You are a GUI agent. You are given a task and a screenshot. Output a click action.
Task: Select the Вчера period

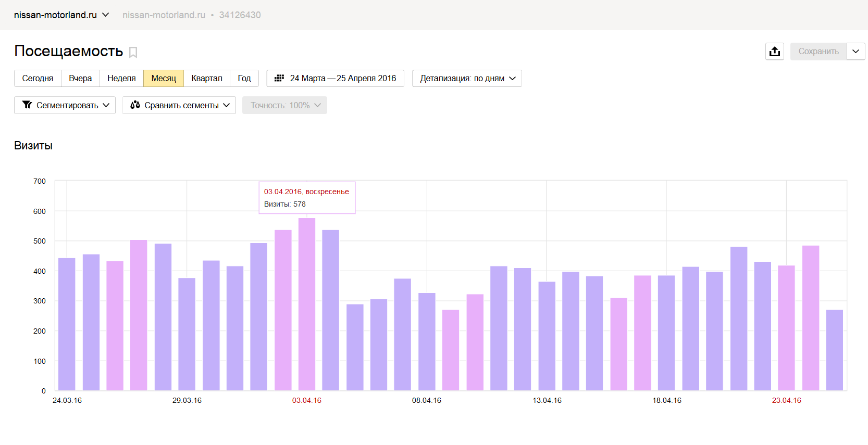[x=80, y=79]
